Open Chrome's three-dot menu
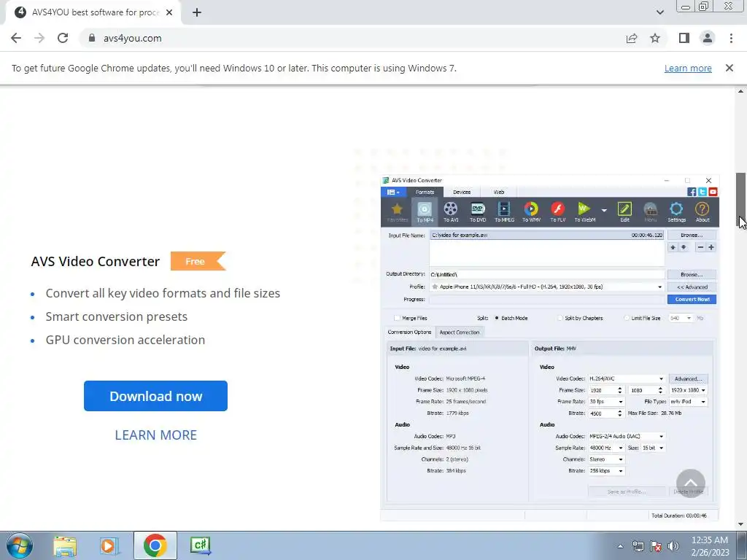 pos(731,38)
